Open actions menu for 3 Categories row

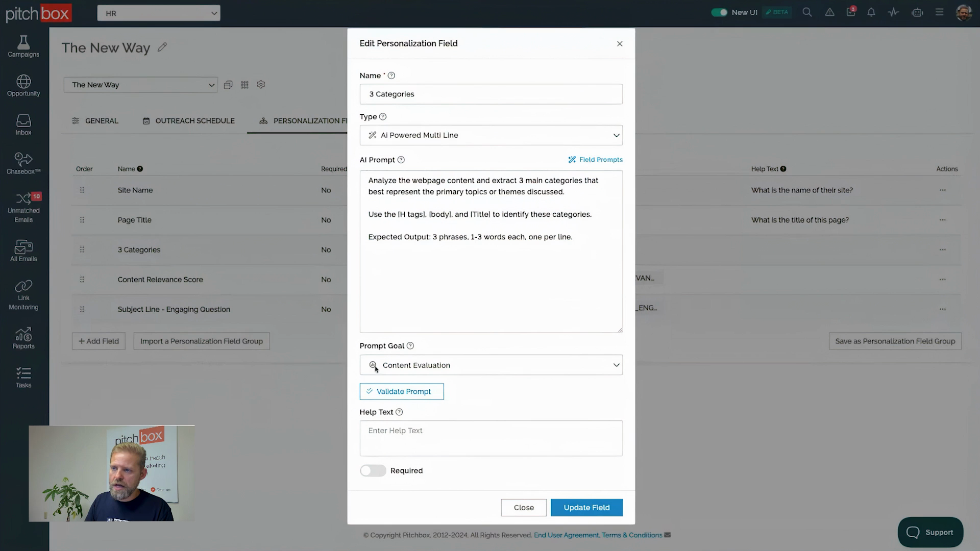coord(943,250)
